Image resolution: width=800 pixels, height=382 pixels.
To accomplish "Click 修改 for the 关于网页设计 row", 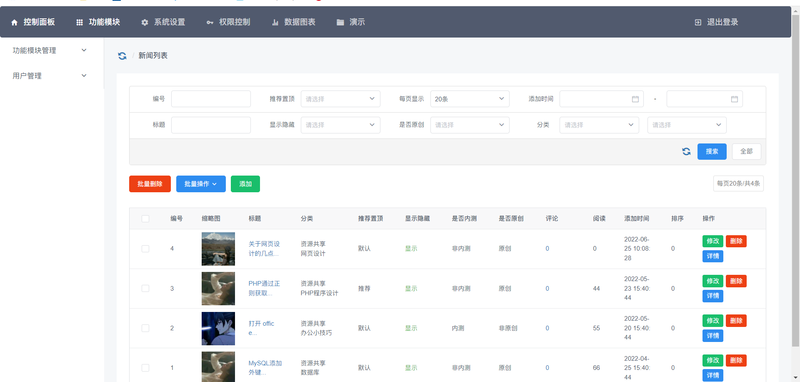I will pos(713,241).
